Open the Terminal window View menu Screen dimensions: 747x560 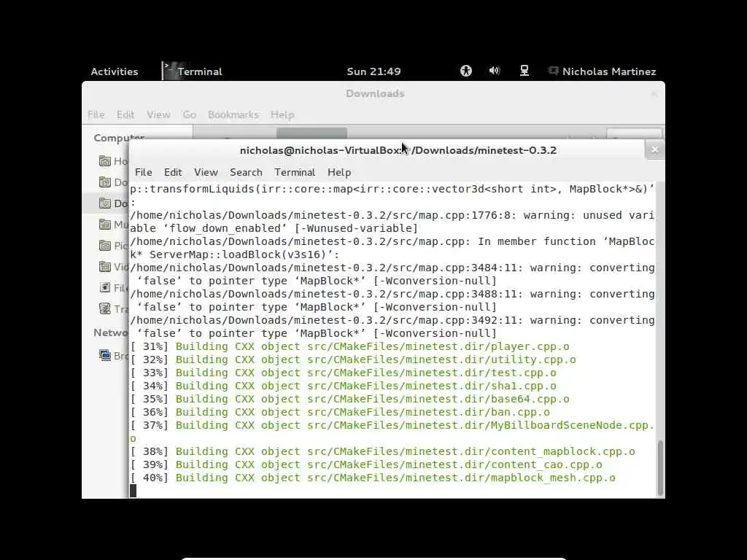point(206,172)
